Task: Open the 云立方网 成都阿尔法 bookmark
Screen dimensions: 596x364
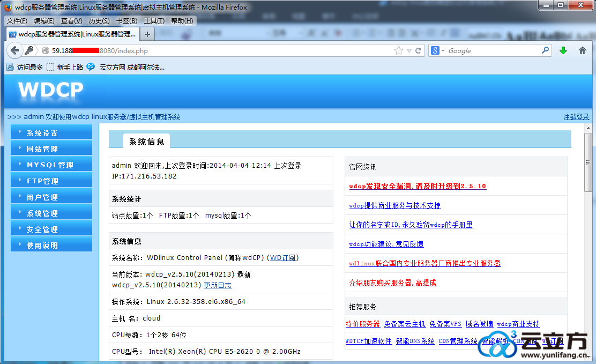Action: [125, 68]
